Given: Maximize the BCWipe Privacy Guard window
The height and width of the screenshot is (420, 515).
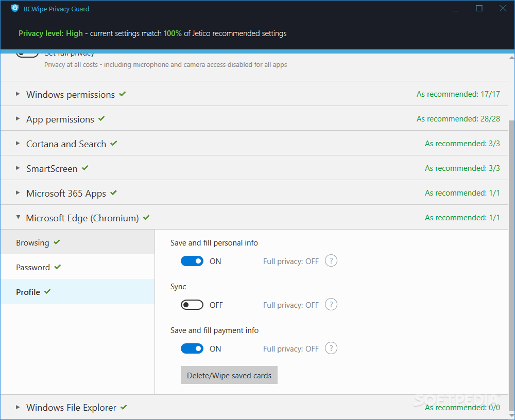Looking at the screenshot, I should 479,9.
